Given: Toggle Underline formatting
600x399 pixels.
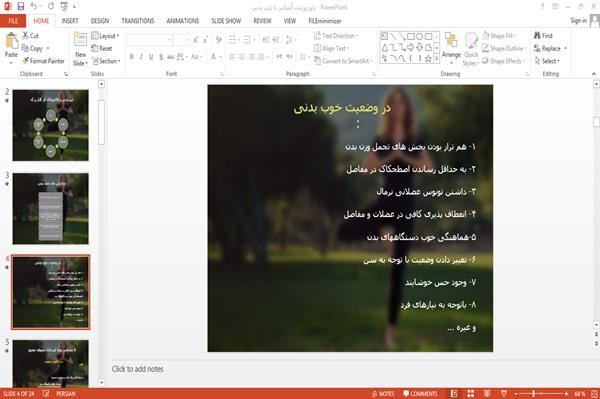Looking at the screenshot, I should (151, 57).
